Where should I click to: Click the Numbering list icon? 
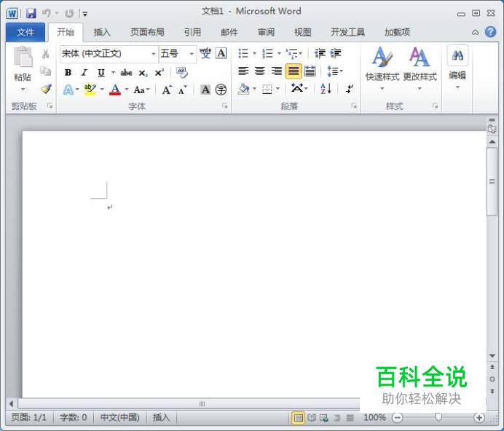click(267, 53)
